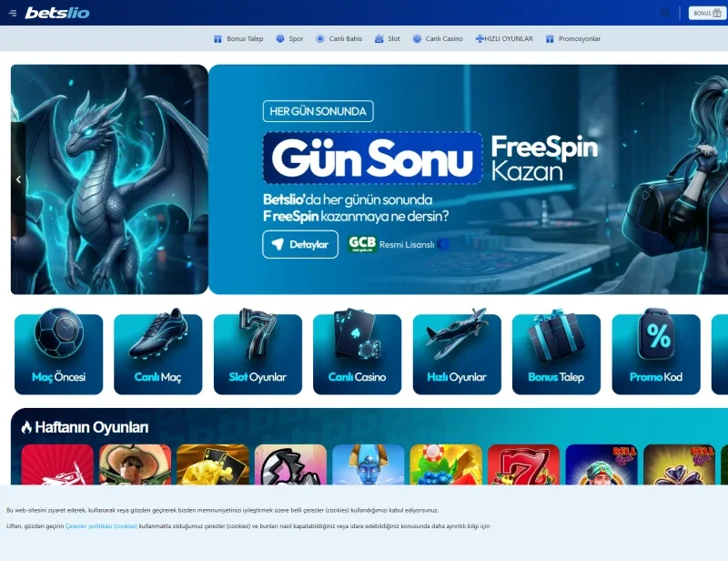Click the blue verified seal after Resmi Lisanslı
This screenshot has width=728, height=561.
tap(443, 244)
